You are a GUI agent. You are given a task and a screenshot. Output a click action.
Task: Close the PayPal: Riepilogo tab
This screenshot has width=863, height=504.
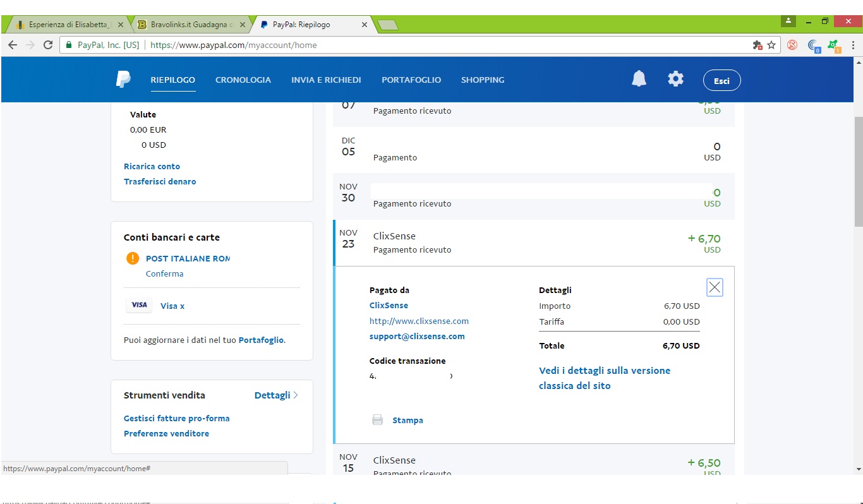tap(365, 25)
